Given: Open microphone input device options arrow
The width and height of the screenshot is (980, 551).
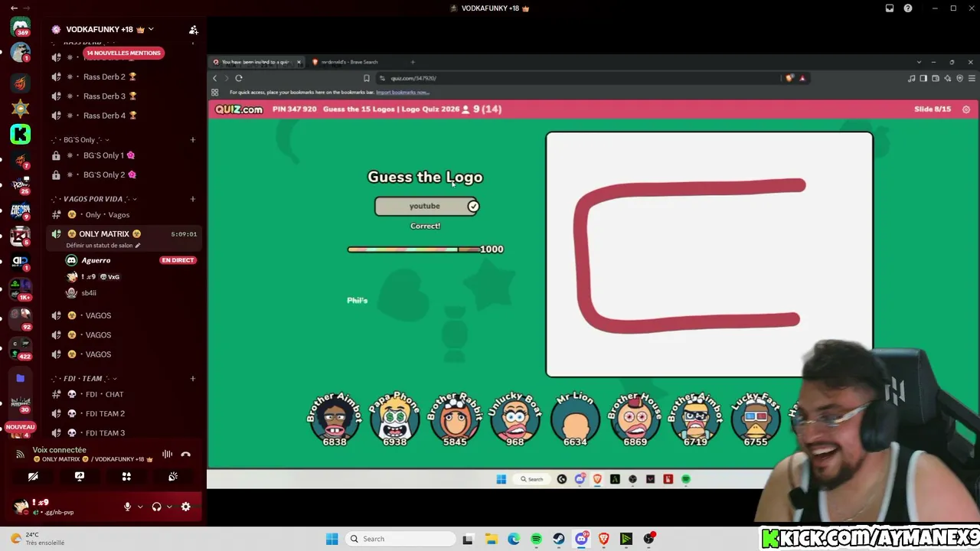Looking at the screenshot, I should coord(139,507).
